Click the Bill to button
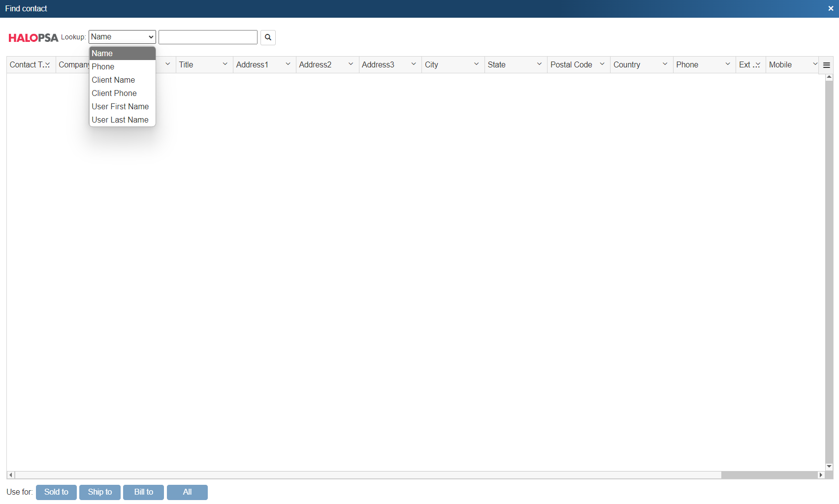The image size is (839, 504). tap(143, 492)
